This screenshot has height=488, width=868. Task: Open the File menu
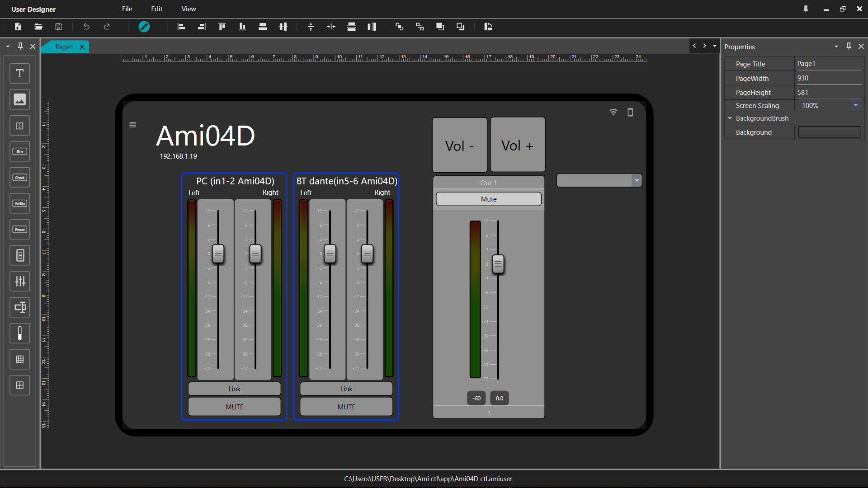[x=127, y=9]
